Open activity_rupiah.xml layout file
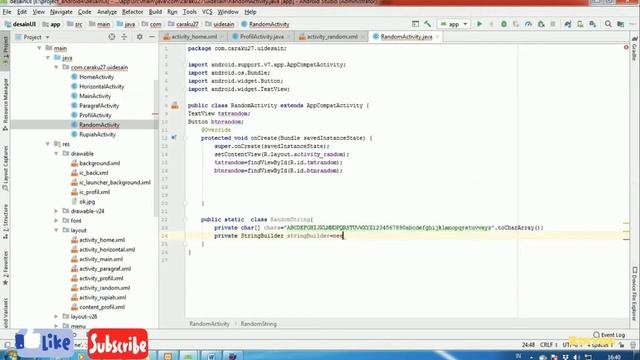The image size is (640, 360). 102,298
